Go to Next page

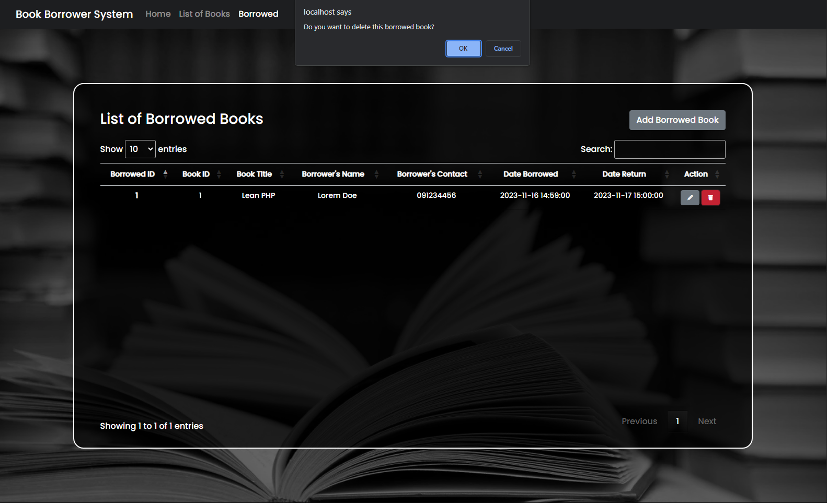707,421
